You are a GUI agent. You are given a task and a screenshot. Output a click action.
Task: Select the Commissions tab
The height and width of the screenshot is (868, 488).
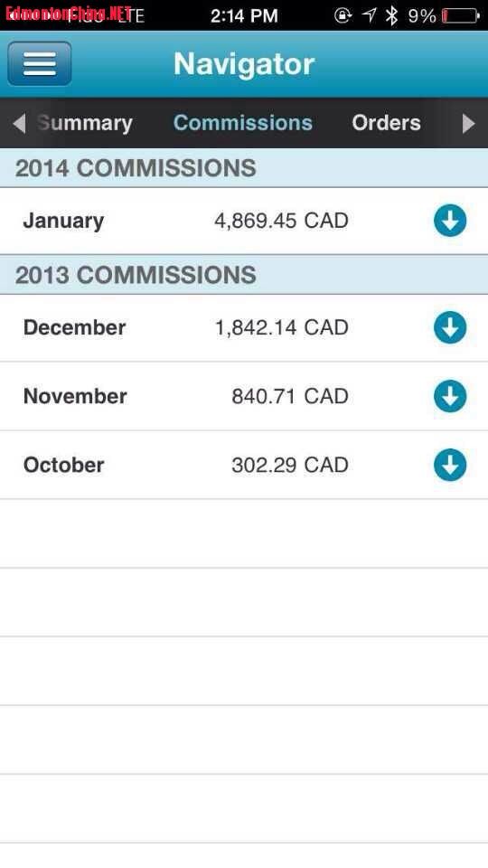(243, 123)
